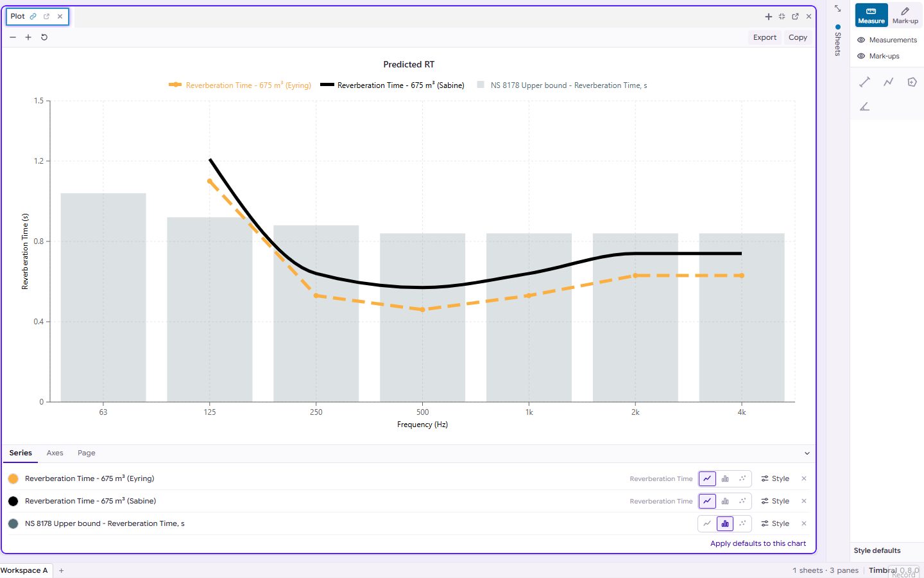
Task: Collapse the series settings panel chevron
Action: pos(807,453)
